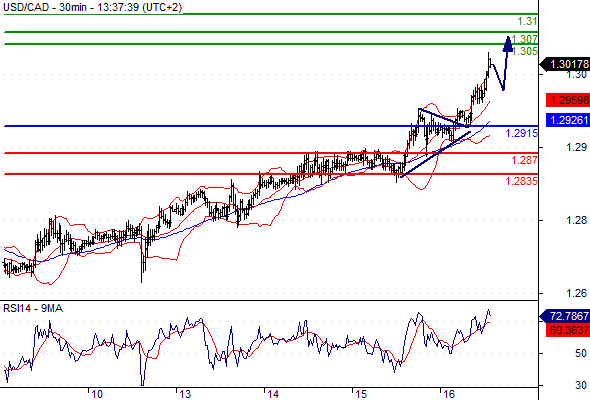Viewport: 590px width, 400px height.
Task: Click the RSI value tag 72.7867
Action: 566,316
